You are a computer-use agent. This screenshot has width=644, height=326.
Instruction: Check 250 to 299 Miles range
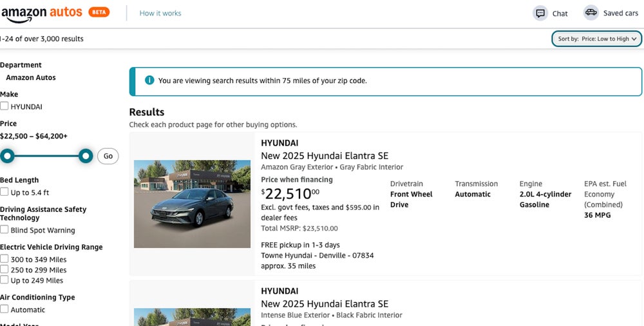4,269
